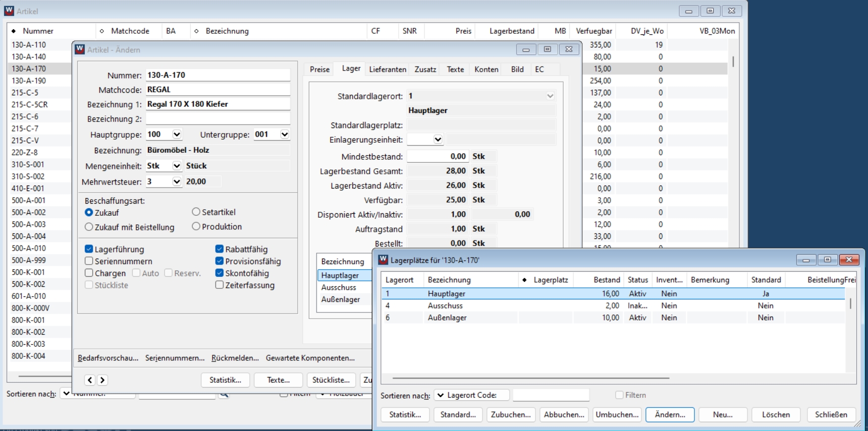Open the Einlagerungseinheit dropdown
The image size is (868, 431).
(x=438, y=140)
